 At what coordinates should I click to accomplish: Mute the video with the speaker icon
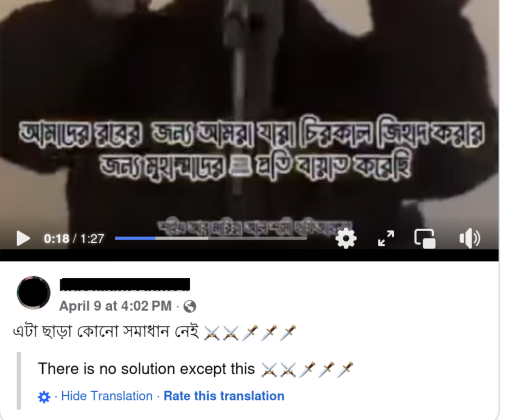(x=470, y=238)
